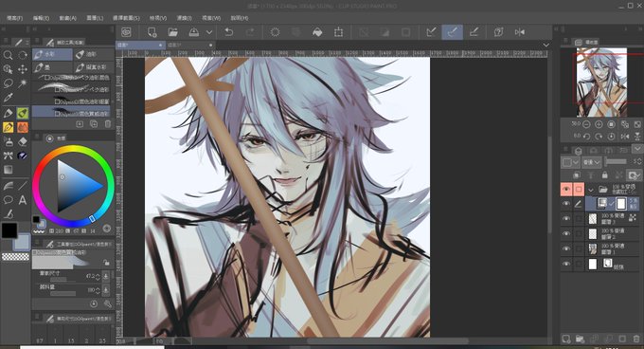Select the Balloon speech bubble tool
The width and height of the screenshot is (644, 349).
[8, 200]
